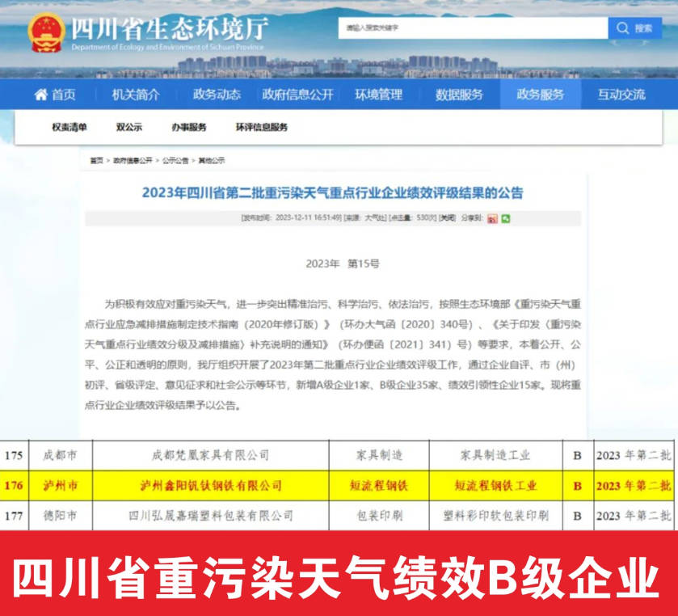Open the 环境管理 navigation item
This screenshot has width=678, height=616.
379,95
